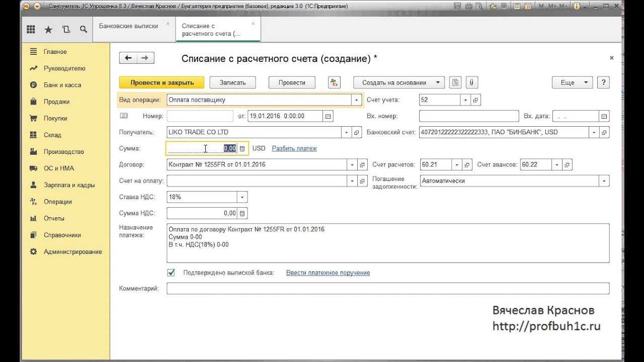Expand Получатель dropdown arrow
Viewport: 644px width, 362px height.
point(347,132)
